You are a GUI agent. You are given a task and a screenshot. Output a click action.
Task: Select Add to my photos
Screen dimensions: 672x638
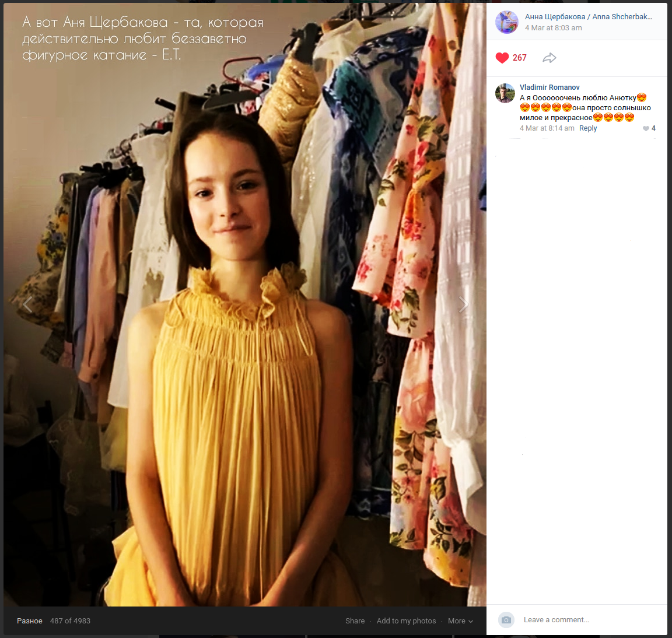pyautogui.click(x=406, y=621)
